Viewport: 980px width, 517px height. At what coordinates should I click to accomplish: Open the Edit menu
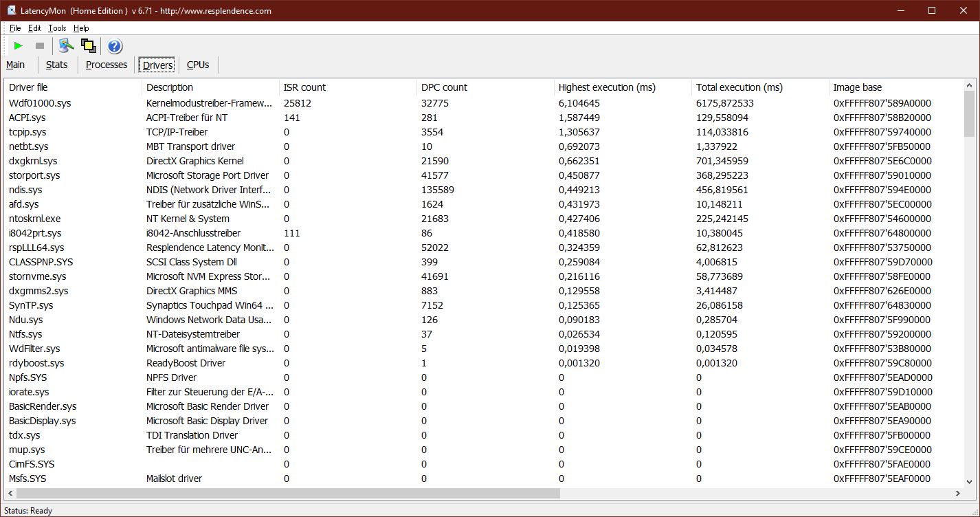pos(34,28)
